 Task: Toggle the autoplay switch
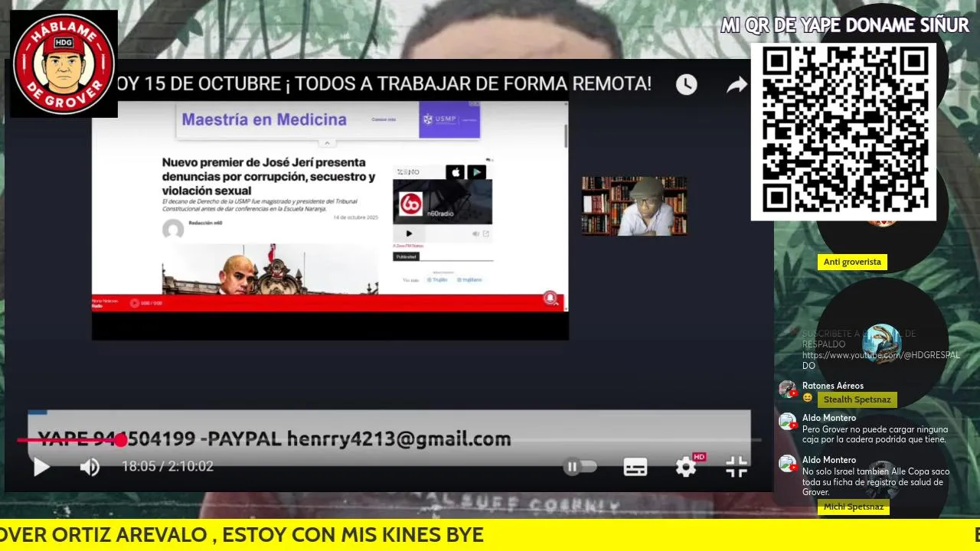click(x=580, y=467)
